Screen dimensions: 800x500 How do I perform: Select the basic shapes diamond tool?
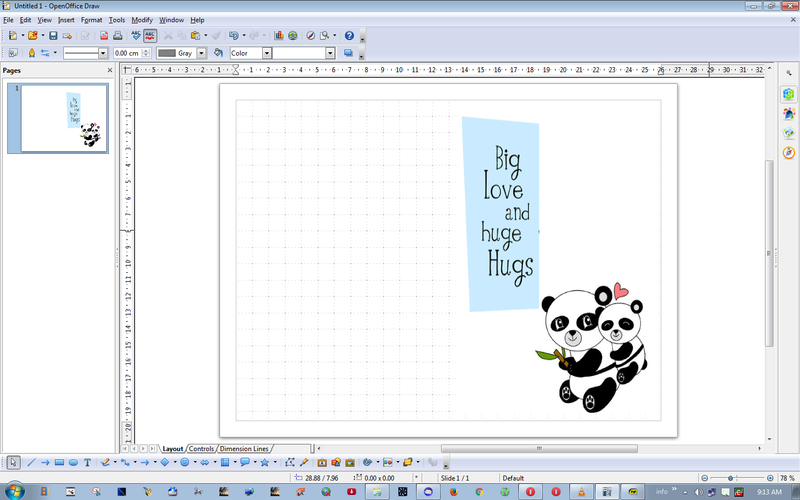click(165, 462)
